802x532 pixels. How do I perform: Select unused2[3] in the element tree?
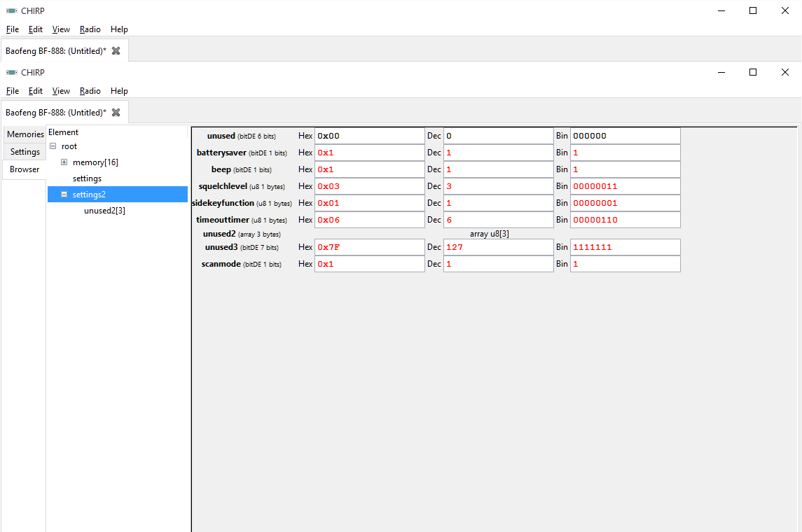click(x=104, y=211)
